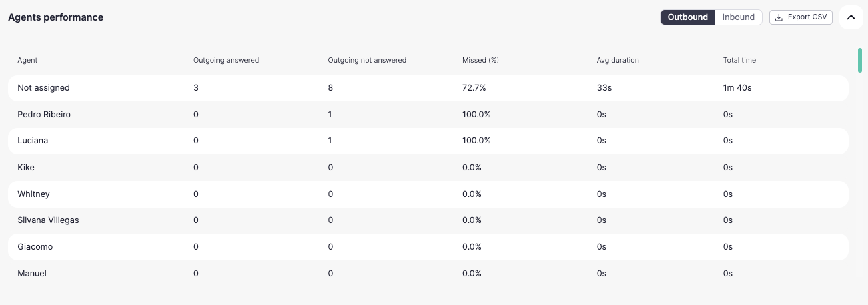
Task: Switch to the Inbound toggle option
Action: [739, 17]
